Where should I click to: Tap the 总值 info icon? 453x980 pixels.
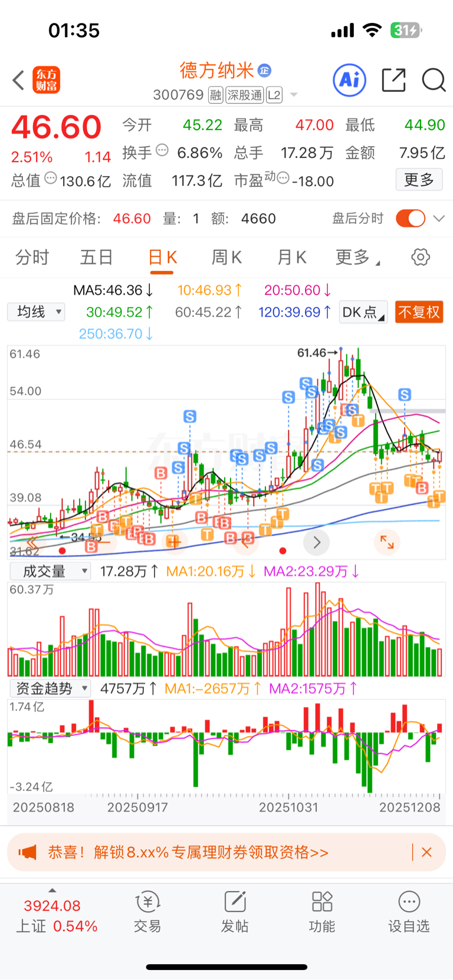(x=51, y=177)
